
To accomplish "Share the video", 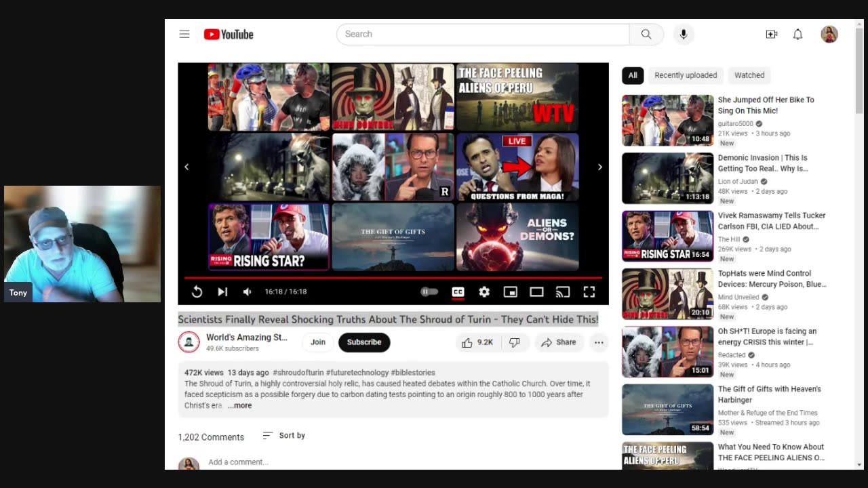I will [x=559, y=342].
